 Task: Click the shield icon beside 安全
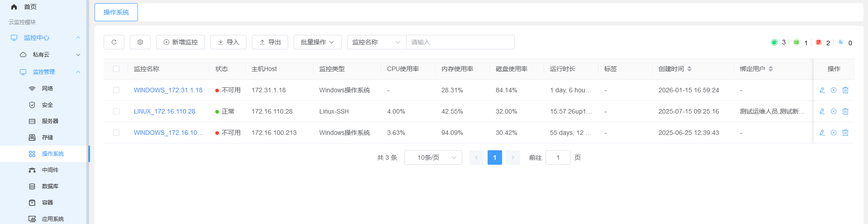[32, 105]
